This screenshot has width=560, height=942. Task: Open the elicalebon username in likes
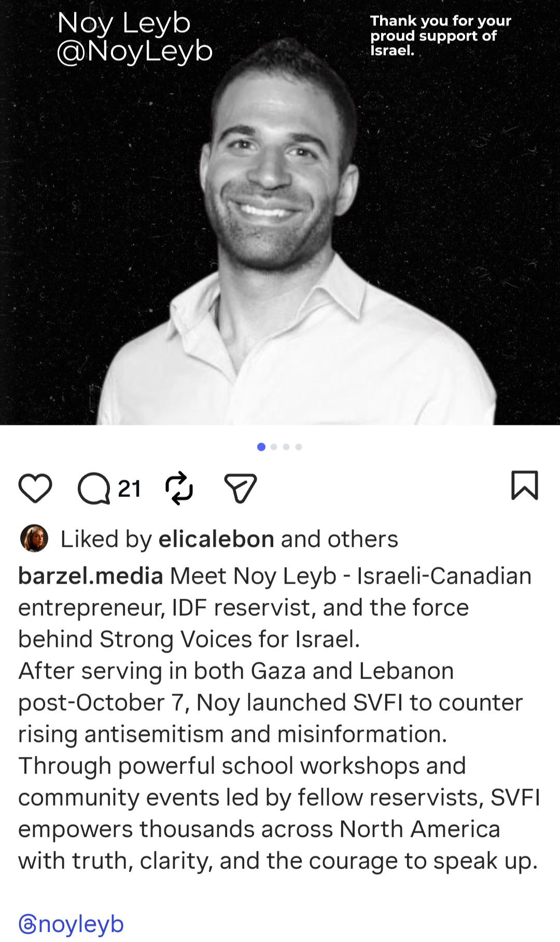[x=216, y=539]
